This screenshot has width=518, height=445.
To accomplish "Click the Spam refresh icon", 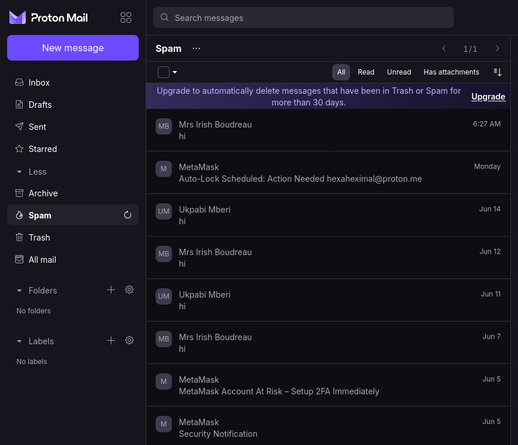I will (127, 215).
